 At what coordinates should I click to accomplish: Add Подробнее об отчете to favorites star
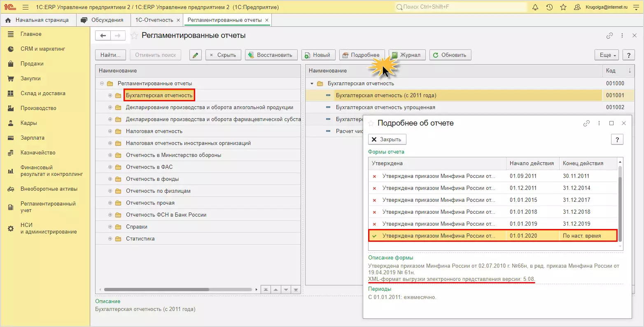coord(371,123)
